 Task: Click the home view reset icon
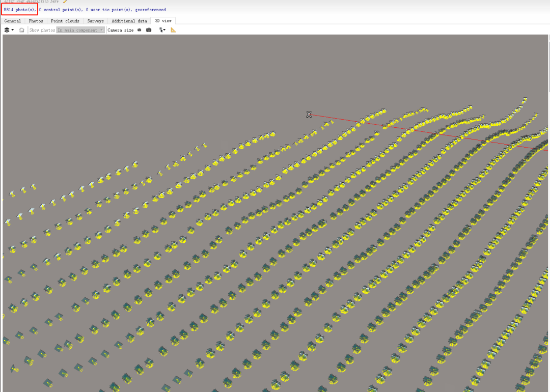point(22,30)
